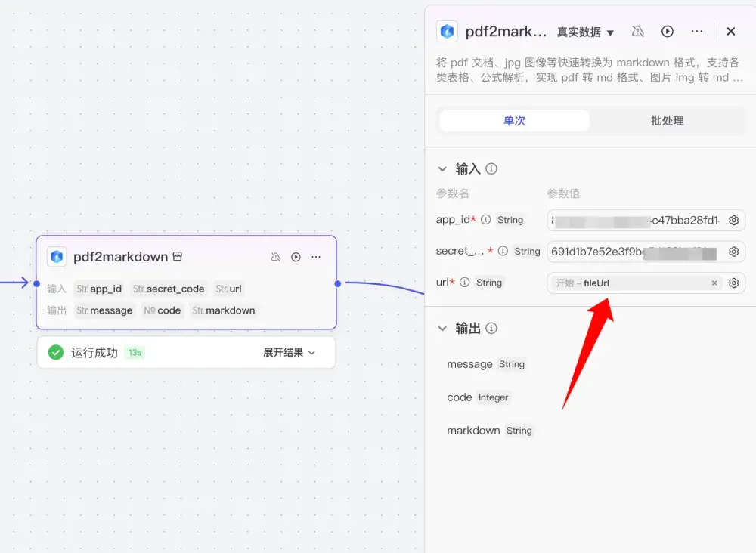Open panel header ellipsis menu
This screenshot has width=756, height=553.
click(x=697, y=31)
